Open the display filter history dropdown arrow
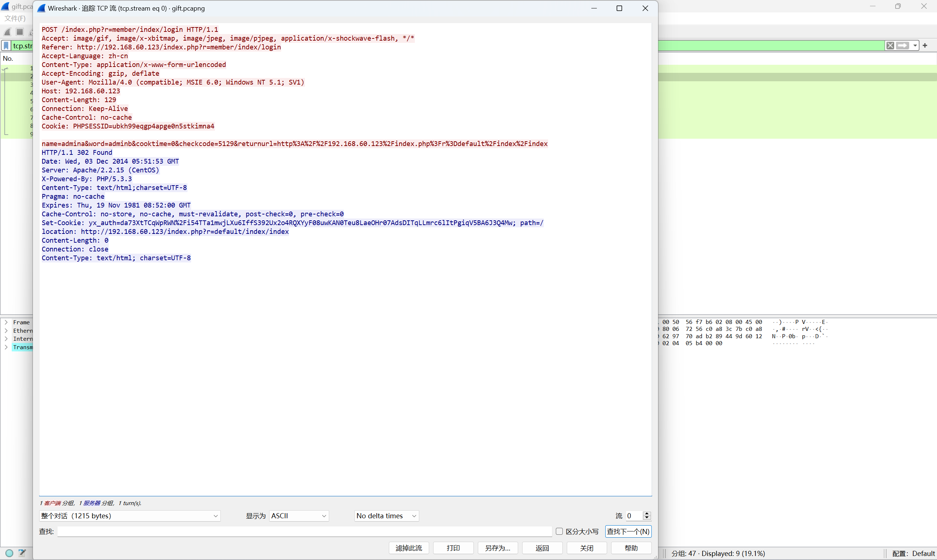This screenshot has width=937, height=560. (x=915, y=46)
